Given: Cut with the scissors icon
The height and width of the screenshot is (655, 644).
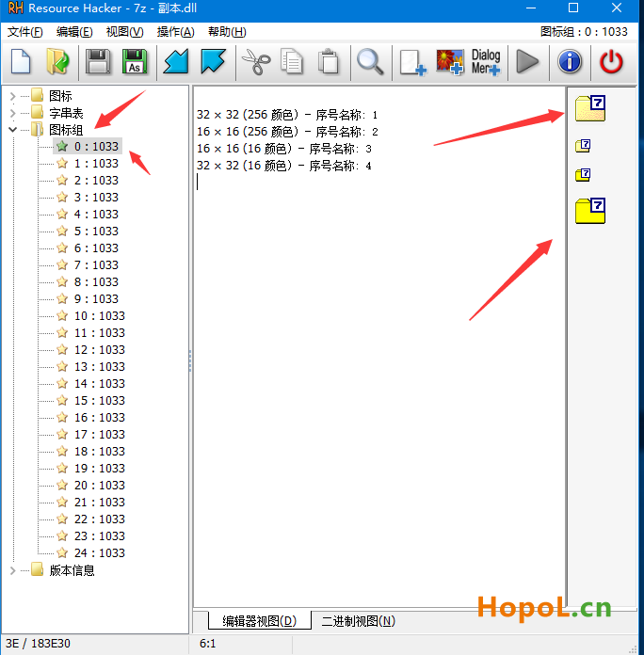Looking at the screenshot, I should [256, 62].
